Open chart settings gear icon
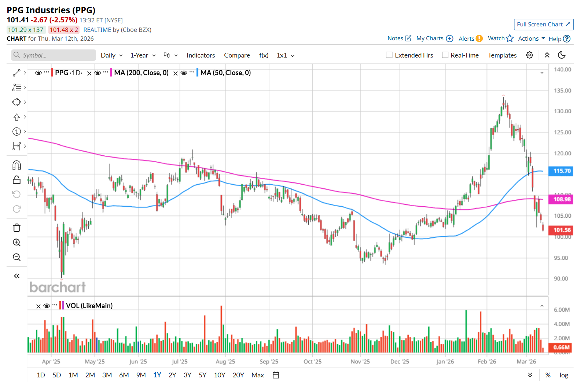Screen dimensions: 588x388 (529, 55)
